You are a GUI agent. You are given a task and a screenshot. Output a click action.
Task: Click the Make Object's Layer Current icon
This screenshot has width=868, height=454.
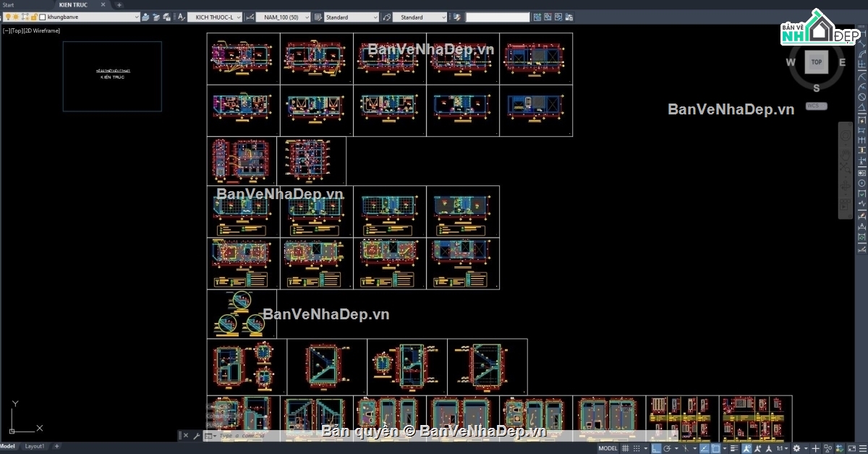[145, 17]
